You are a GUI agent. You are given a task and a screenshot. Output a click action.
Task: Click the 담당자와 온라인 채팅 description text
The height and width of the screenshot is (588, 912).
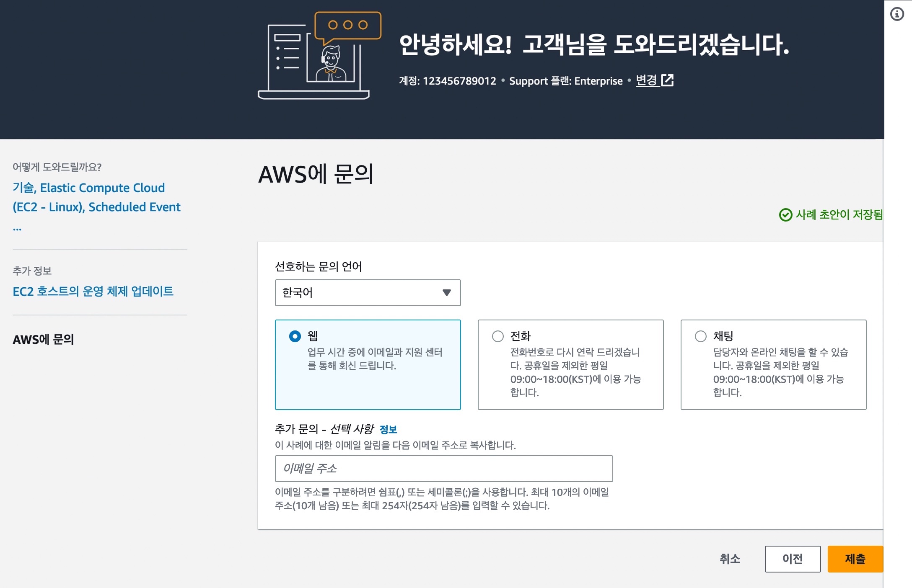tap(780, 372)
